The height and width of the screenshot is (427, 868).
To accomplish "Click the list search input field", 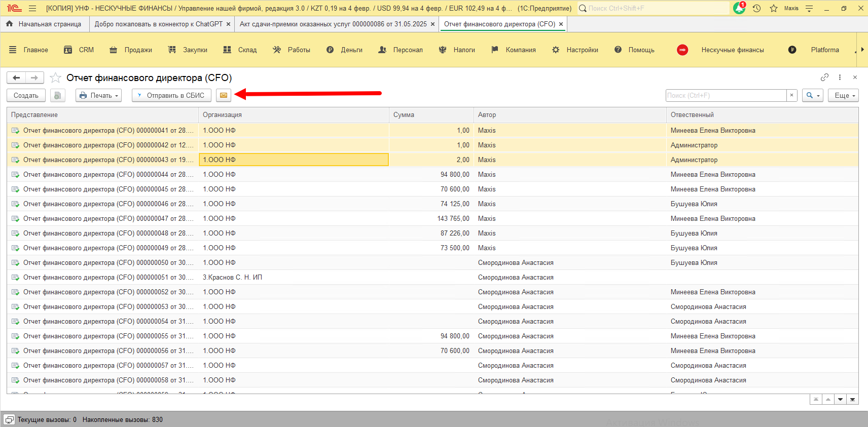I will tap(726, 95).
